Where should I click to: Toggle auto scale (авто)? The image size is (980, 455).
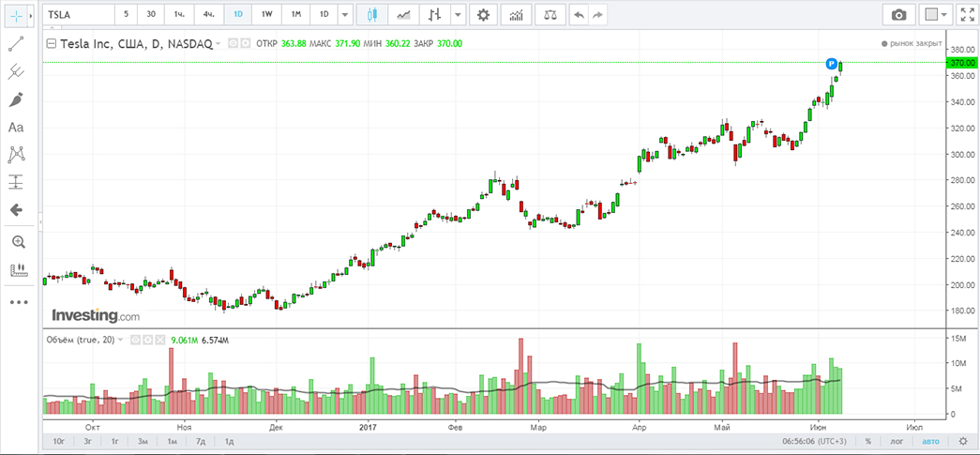[x=930, y=441]
